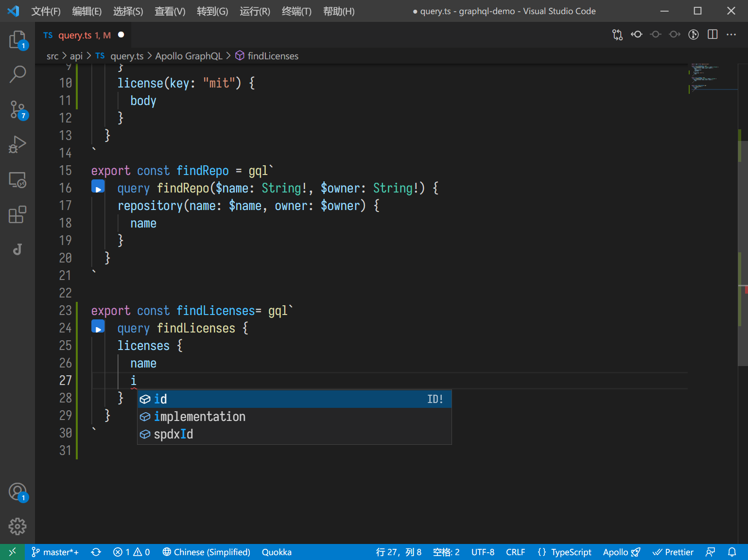The width and height of the screenshot is (748, 560).
Task: Click the timeline clock icon in editor toolbar
Action: coord(694,35)
